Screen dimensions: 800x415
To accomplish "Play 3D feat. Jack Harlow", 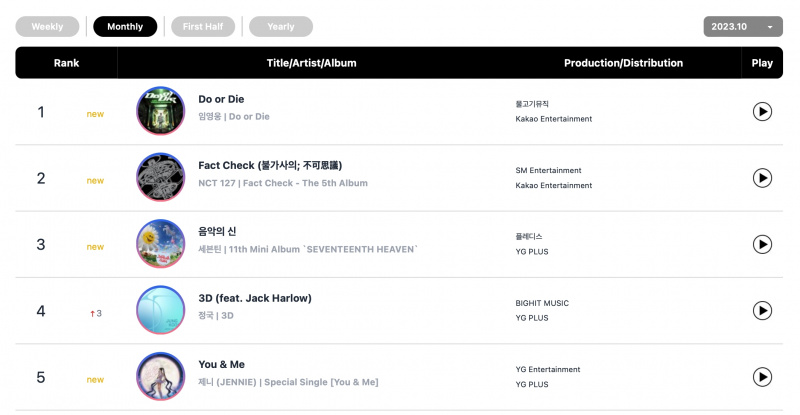I will coord(762,311).
